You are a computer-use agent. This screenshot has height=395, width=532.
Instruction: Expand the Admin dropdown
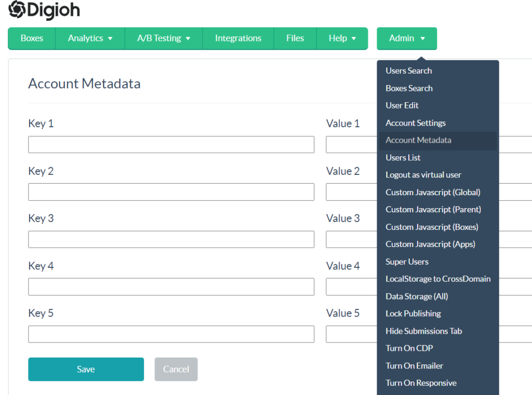click(x=407, y=38)
